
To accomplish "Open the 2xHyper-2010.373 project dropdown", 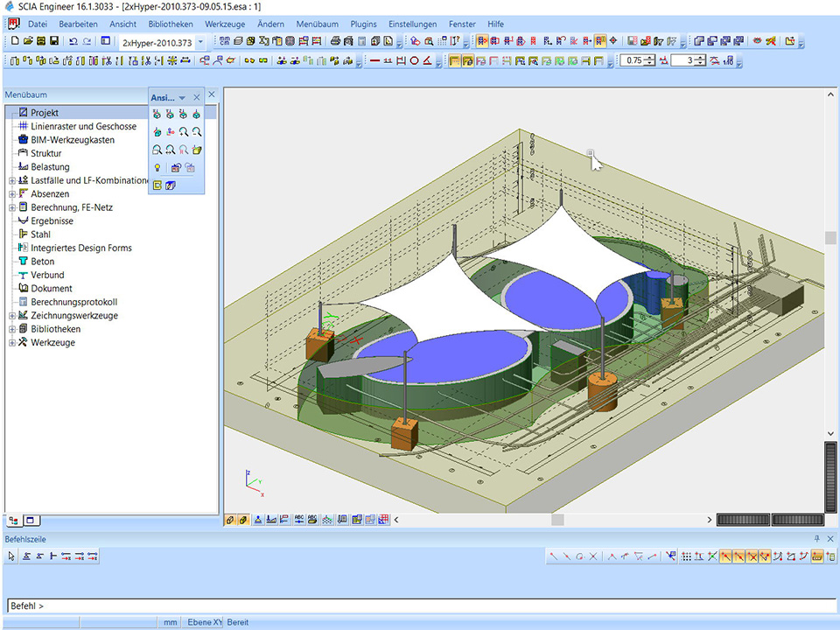I will (x=200, y=42).
